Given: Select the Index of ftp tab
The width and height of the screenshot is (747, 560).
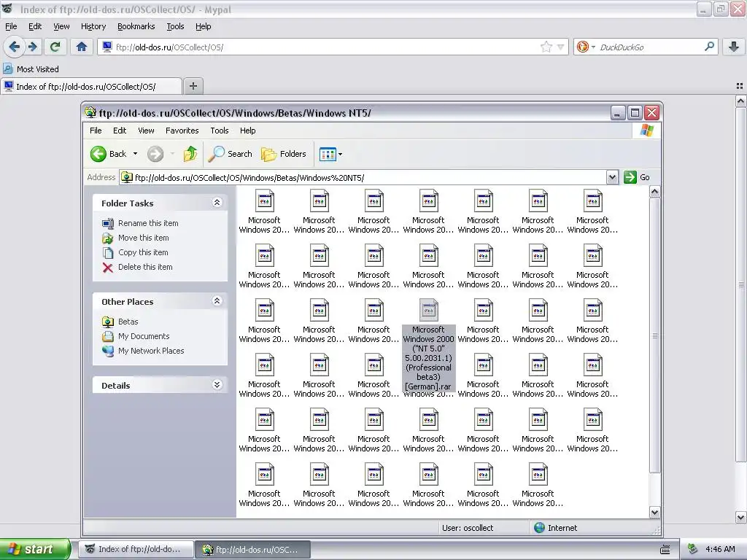Looking at the screenshot, I should (x=91, y=86).
